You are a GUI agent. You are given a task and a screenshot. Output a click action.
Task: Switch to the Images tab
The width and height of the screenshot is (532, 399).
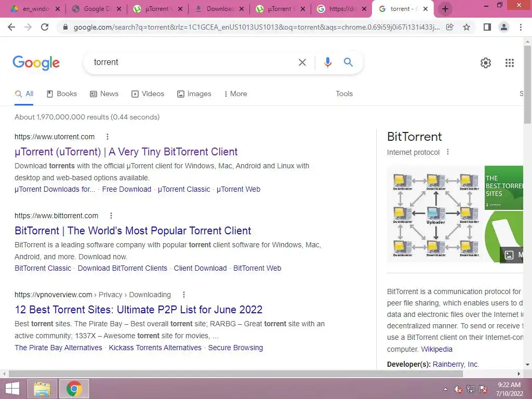coord(194,94)
